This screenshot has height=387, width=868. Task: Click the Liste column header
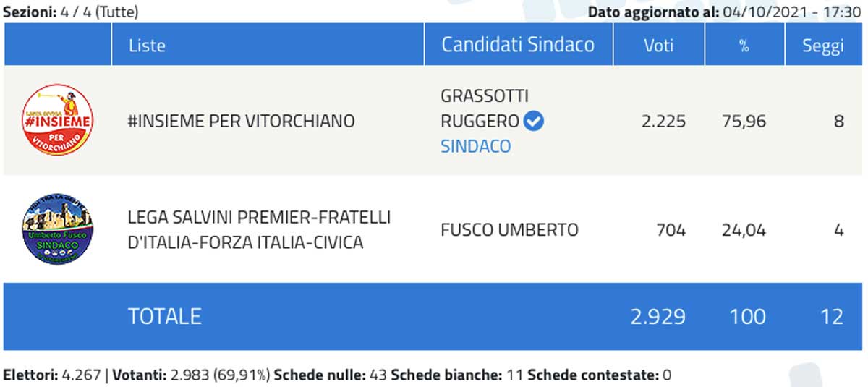147,46
